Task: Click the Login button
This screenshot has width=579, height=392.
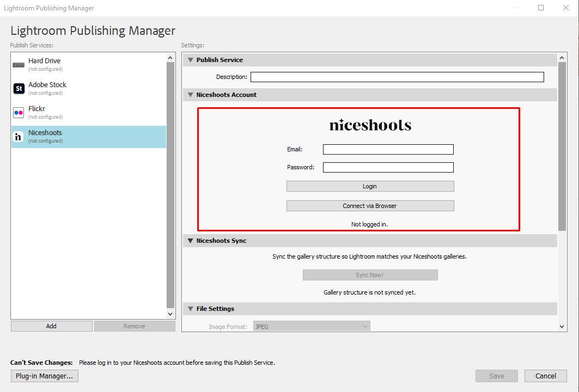Action: (x=370, y=186)
